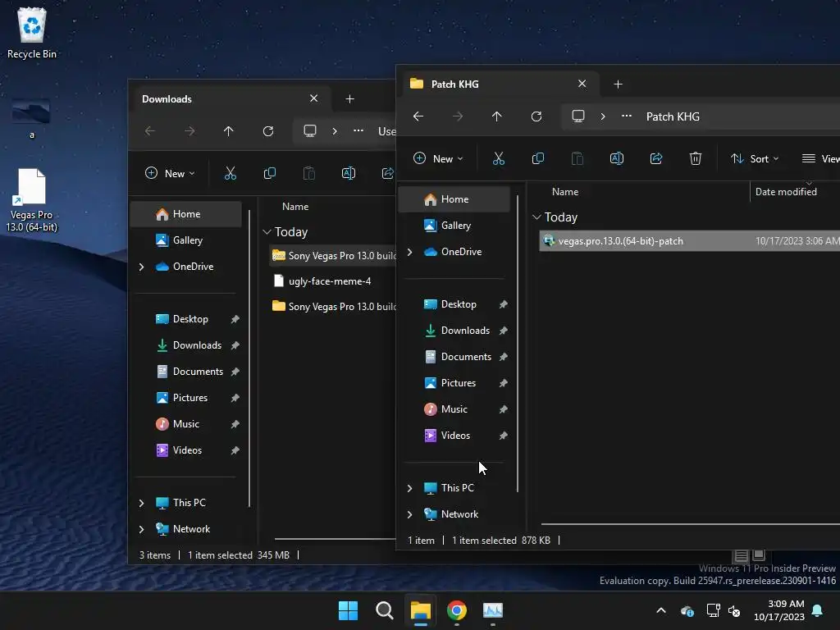Click Cut icon in Downloads window
840x630 pixels.
pos(231,174)
